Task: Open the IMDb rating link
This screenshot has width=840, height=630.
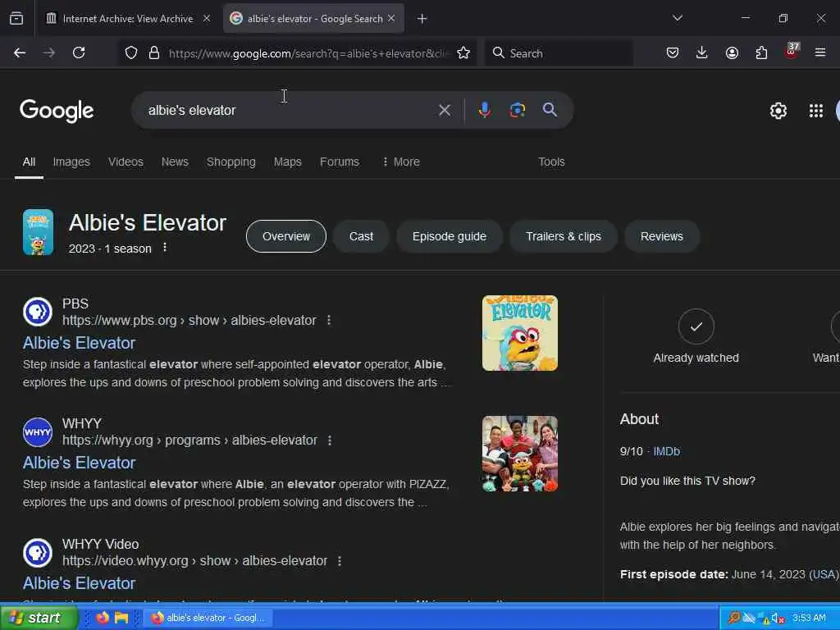Action: click(666, 452)
